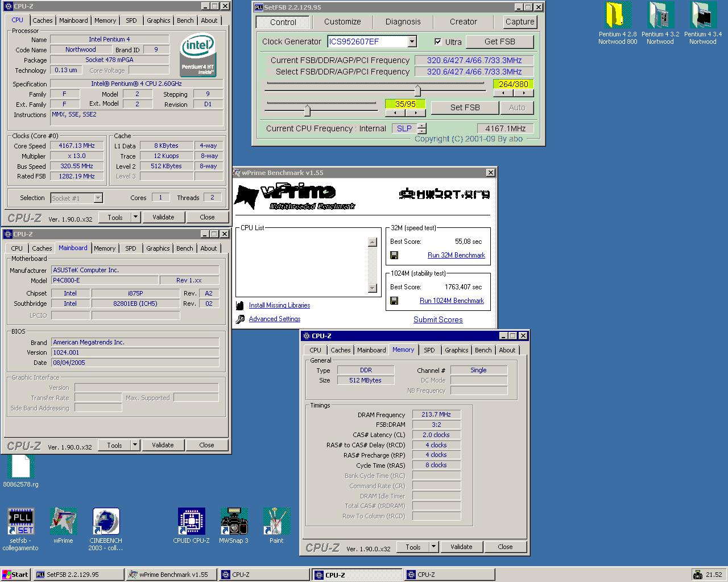Screen dimensions: 728x582
Task: Switch to Caches tab in top CPU-Z
Action: click(x=42, y=20)
